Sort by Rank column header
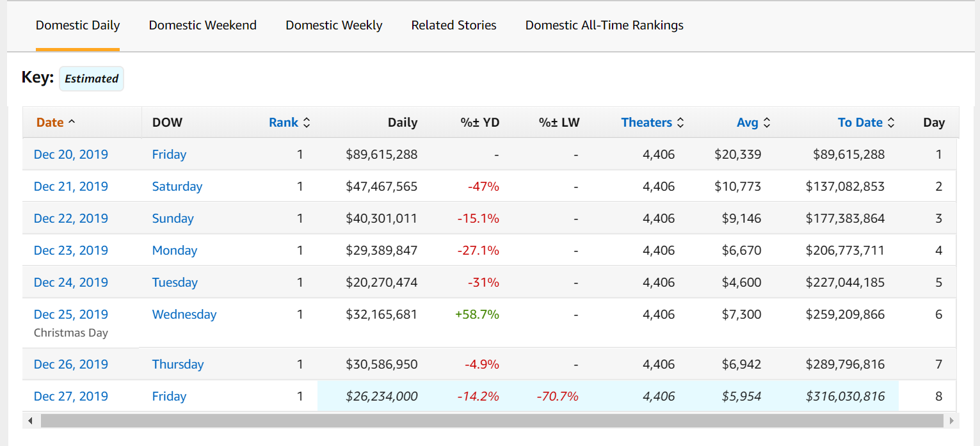Image resolution: width=980 pixels, height=446 pixels. point(284,122)
